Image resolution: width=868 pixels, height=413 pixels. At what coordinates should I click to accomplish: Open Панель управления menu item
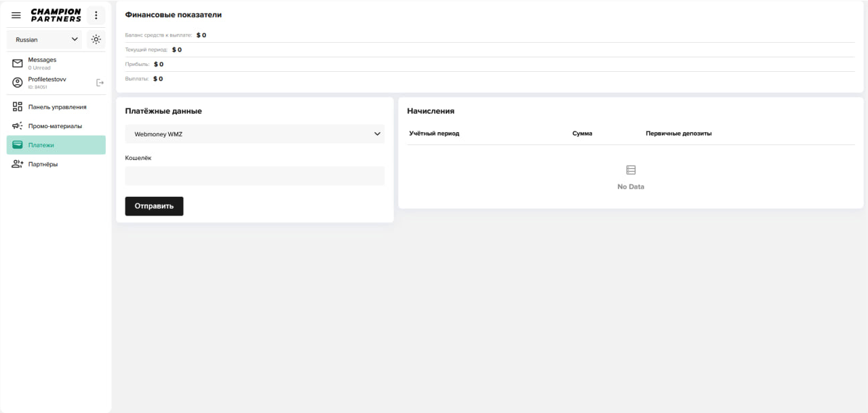tap(57, 107)
